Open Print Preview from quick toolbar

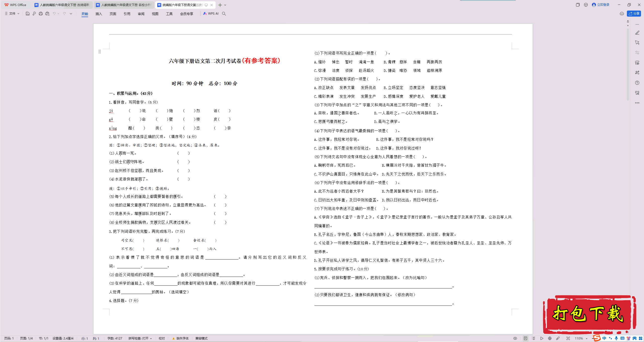pos(47,14)
